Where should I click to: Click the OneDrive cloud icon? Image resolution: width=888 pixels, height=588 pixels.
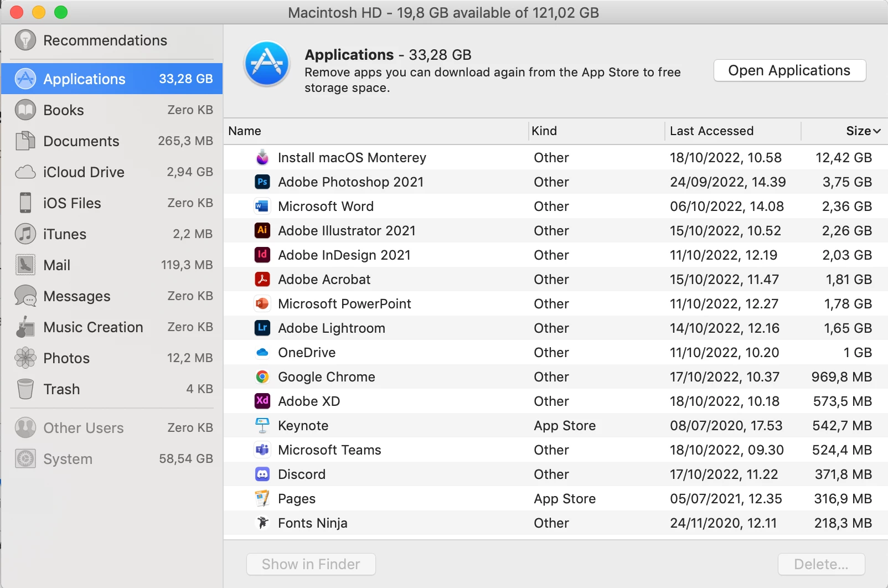tap(262, 352)
